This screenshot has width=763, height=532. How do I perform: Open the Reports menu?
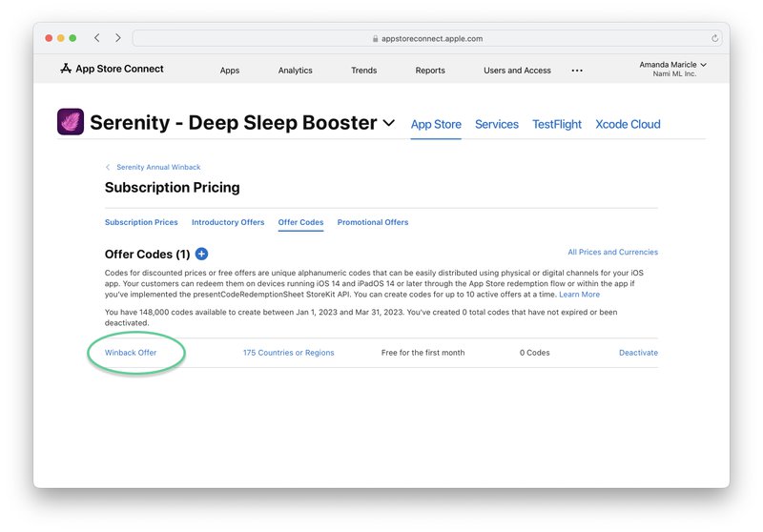430,71
